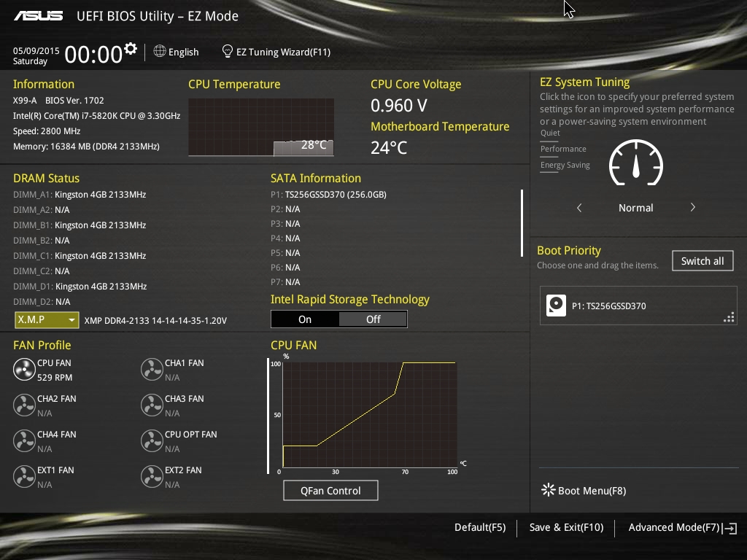Select the CHA2 FAN icon
This screenshot has width=747, height=560.
[x=24, y=405]
